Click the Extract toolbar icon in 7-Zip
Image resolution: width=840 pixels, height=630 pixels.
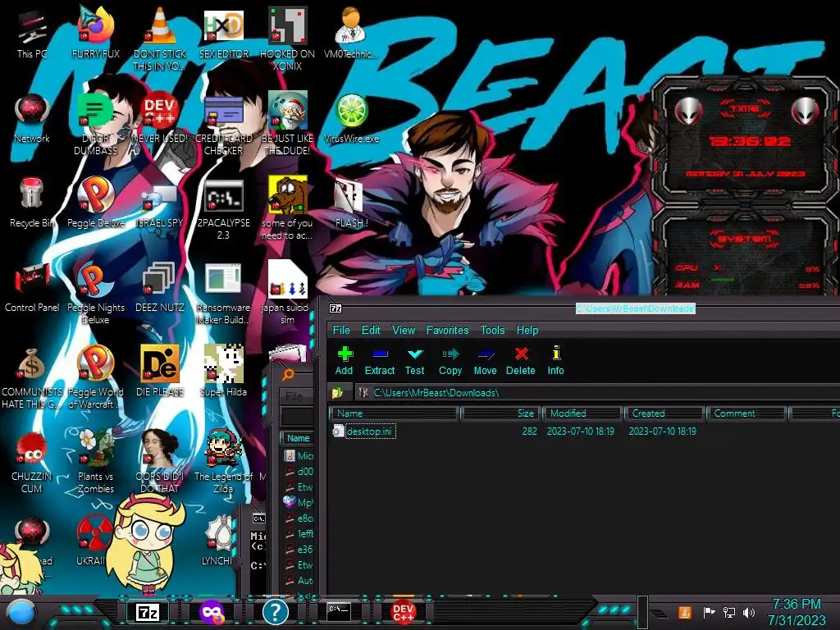(379, 361)
